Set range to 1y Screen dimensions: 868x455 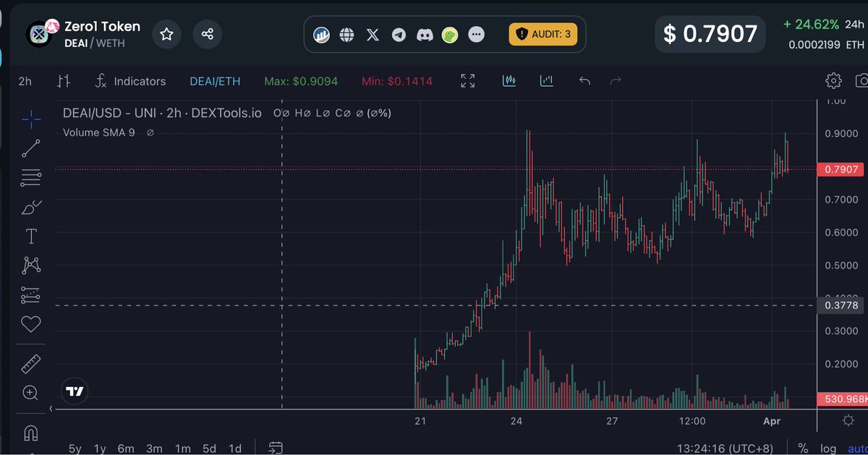tap(100, 448)
